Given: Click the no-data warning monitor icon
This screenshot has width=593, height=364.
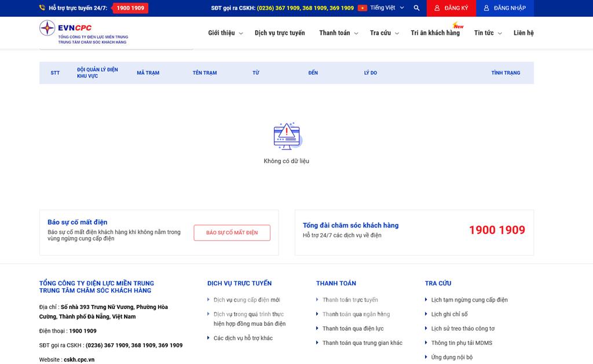Looking at the screenshot, I should coord(287,136).
